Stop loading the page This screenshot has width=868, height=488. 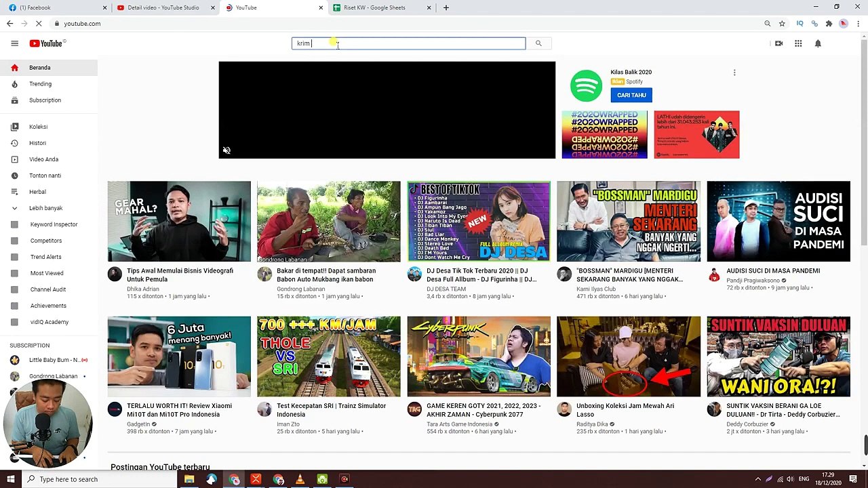click(x=39, y=24)
